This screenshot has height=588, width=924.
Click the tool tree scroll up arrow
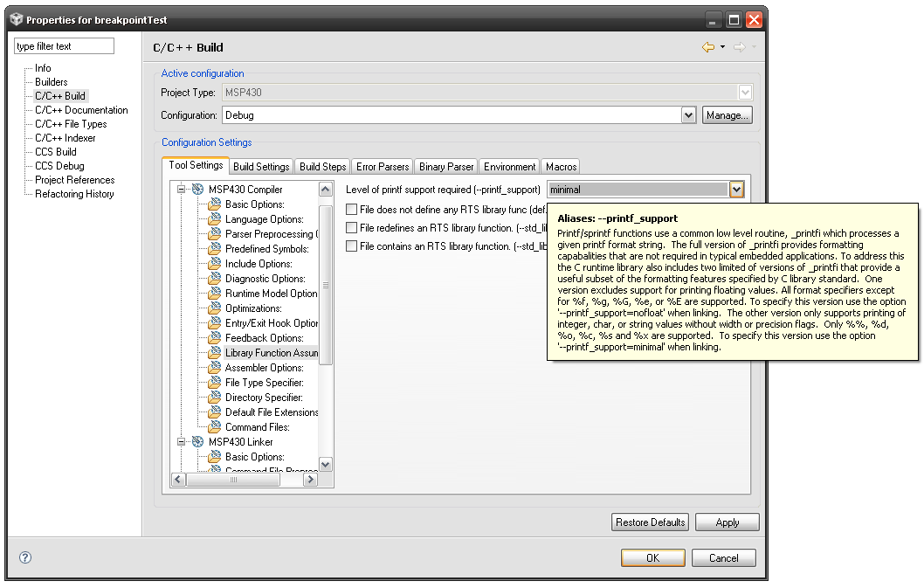(325, 190)
